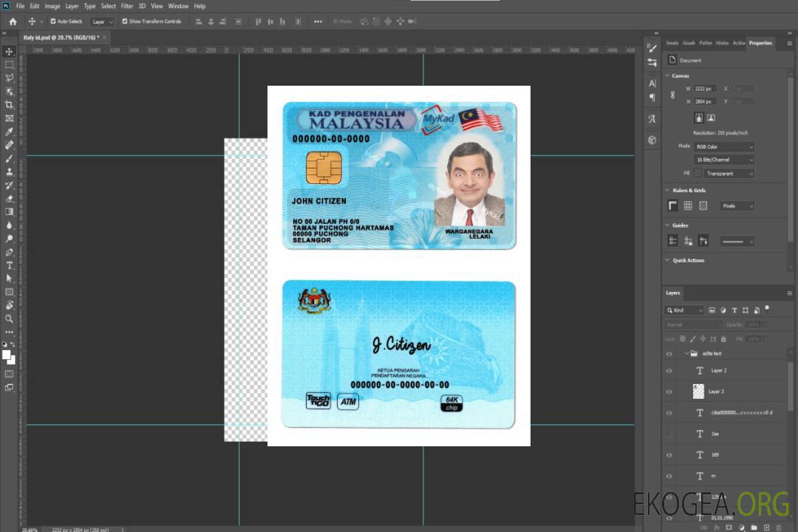Open the ruler units Pixels dropdown

point(737,206)
